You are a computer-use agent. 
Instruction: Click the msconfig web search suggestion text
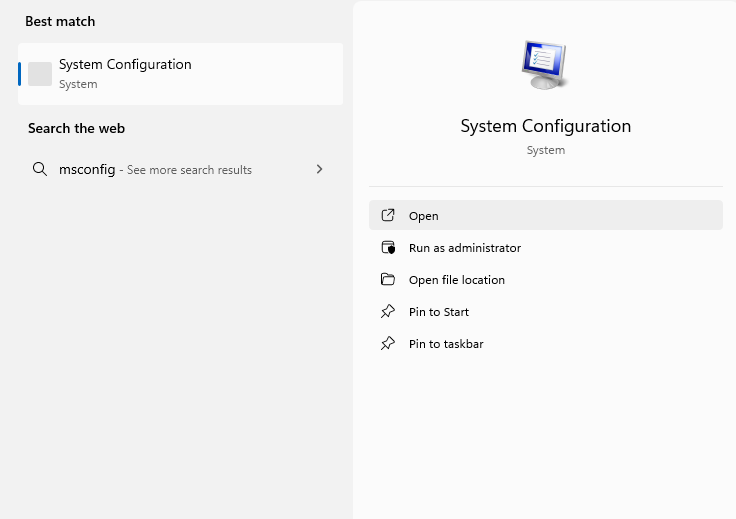87,170
